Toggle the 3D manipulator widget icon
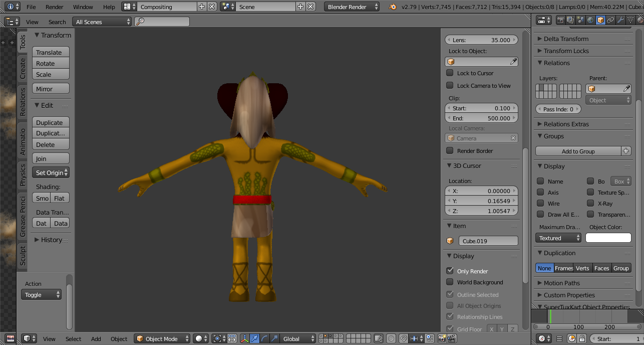The height and width of the screenshot is (345, 644). [245, 339]
